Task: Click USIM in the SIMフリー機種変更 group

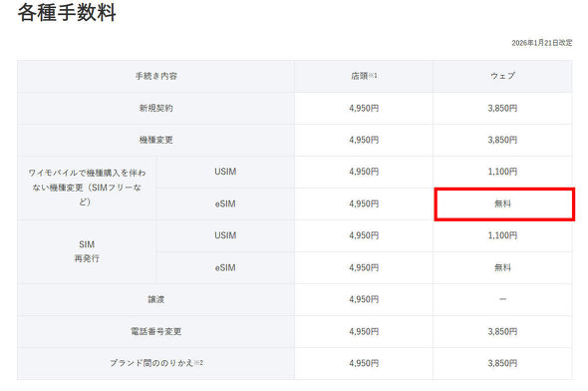Action: pyautogui.click(x=225, y=172)
